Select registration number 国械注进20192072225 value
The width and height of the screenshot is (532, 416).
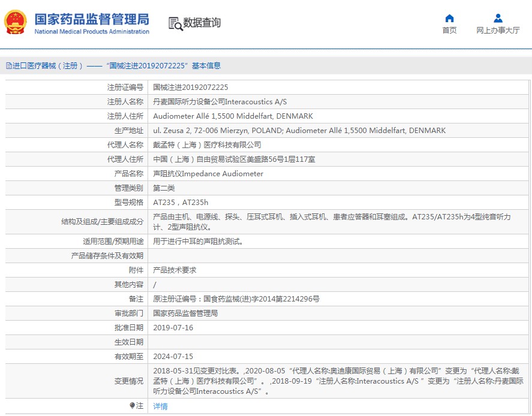point(190,88)
